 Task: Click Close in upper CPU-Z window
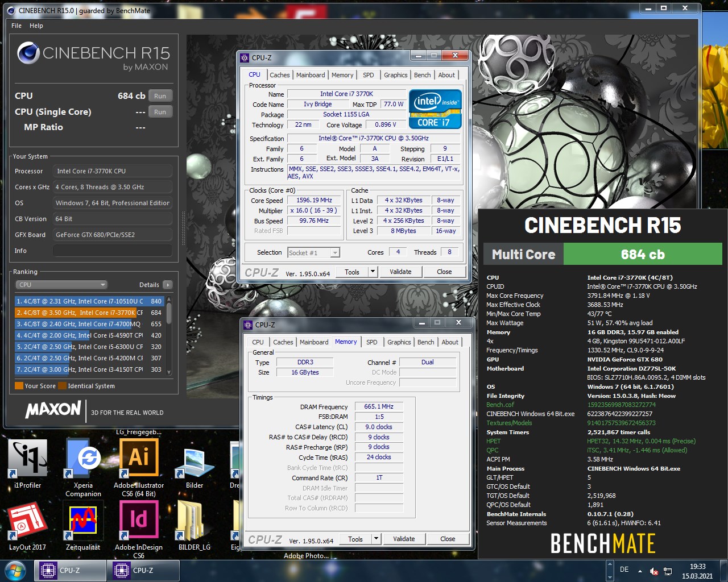coord(444,272)
